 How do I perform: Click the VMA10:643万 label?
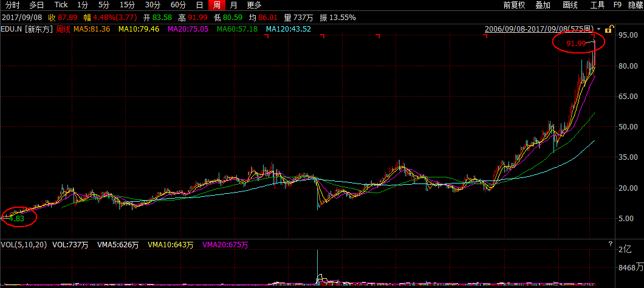[x=171, y=245]
